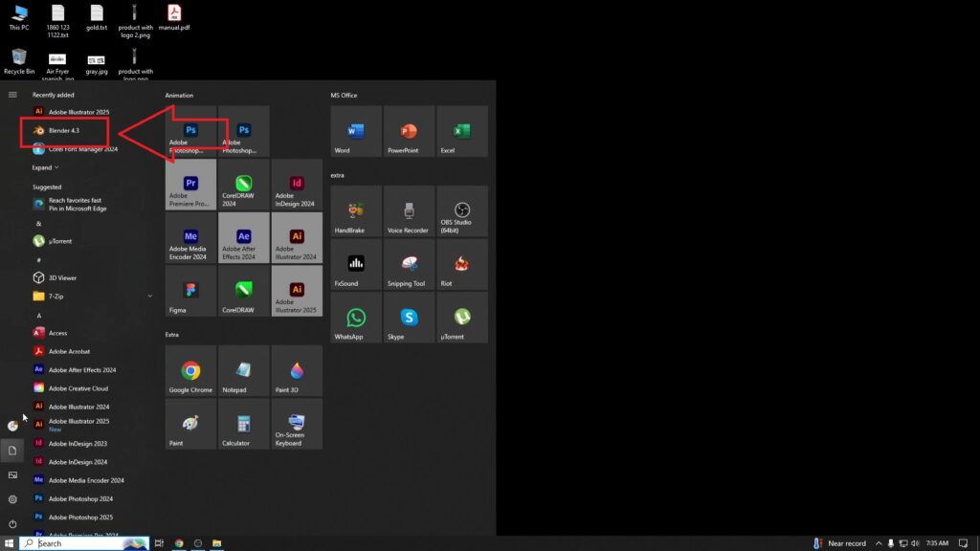Open the uTorrent tile in extra group
Image resolution: width=980 pixels, height=551 pixels.
pyautogui.click(x=462, y=318)
